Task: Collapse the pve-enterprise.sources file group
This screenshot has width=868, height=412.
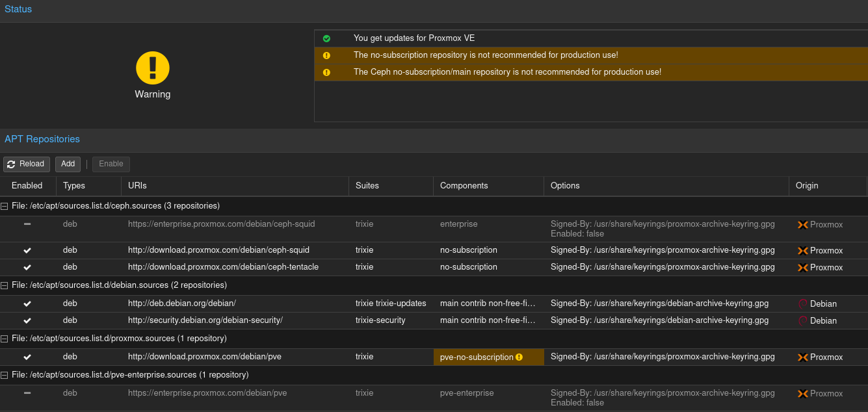Action: pos(5,375)
